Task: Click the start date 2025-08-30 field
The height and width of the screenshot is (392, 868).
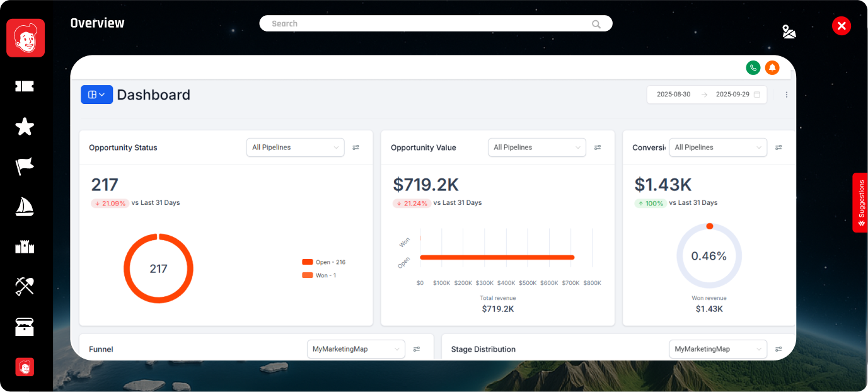Action: point(673,95)
